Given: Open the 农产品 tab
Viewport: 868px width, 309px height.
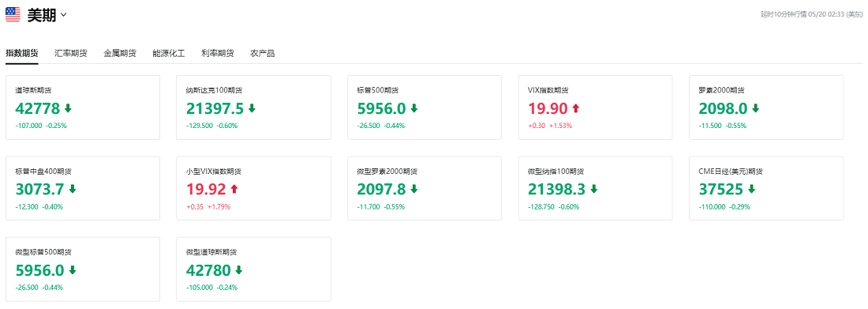Looking at the screenshot, I should [263, 53].
